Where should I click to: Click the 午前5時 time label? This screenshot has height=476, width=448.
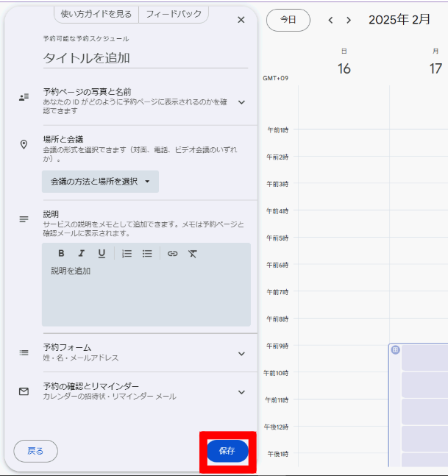(x=277, y=238)
